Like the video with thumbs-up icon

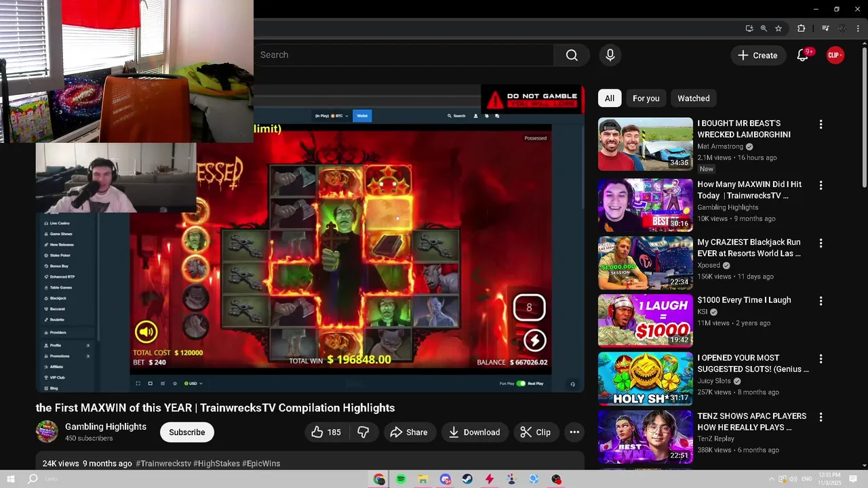325,432
